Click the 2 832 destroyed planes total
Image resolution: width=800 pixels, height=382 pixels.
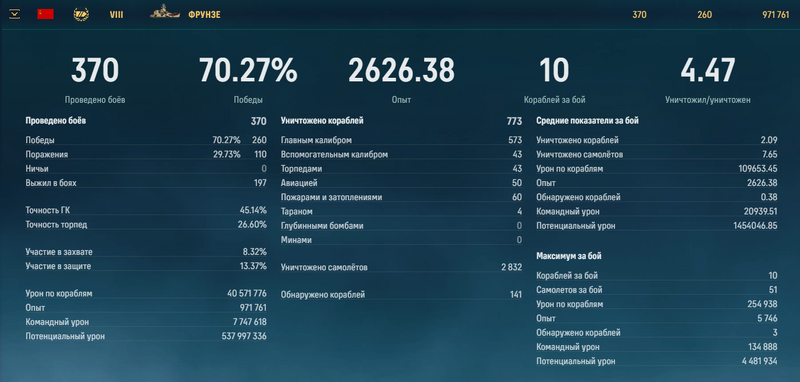pyautogui.click(x=512, y=267)
